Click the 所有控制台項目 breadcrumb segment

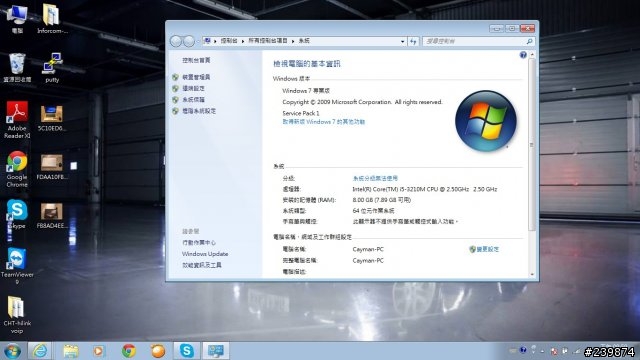pyautogui.click(x=268, y=41)
